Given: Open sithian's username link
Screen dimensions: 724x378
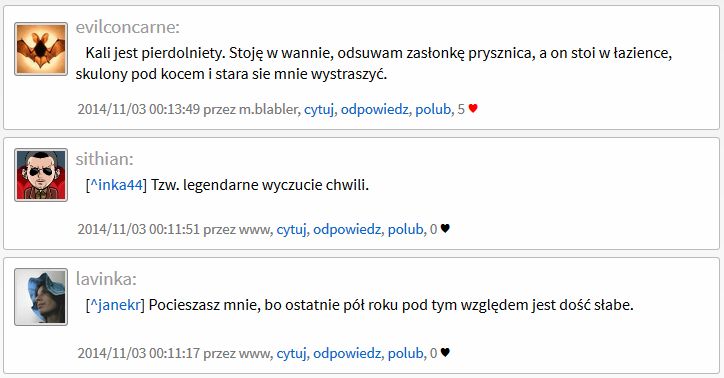Looking at the screenshot, I should click(x=104, y=159).
